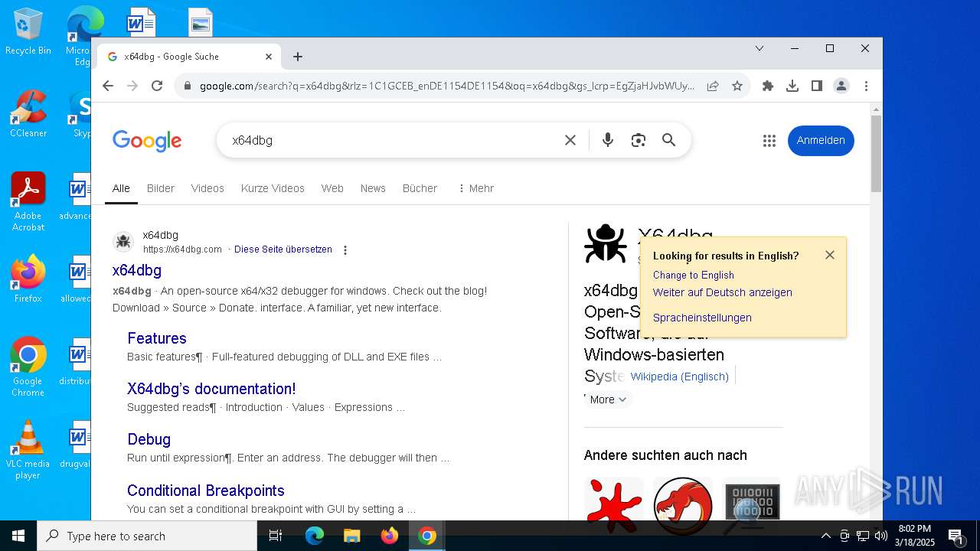Viewport: 980px width, 551px height.
Task: Open the site information icon beside the URL
Action: 188,86
